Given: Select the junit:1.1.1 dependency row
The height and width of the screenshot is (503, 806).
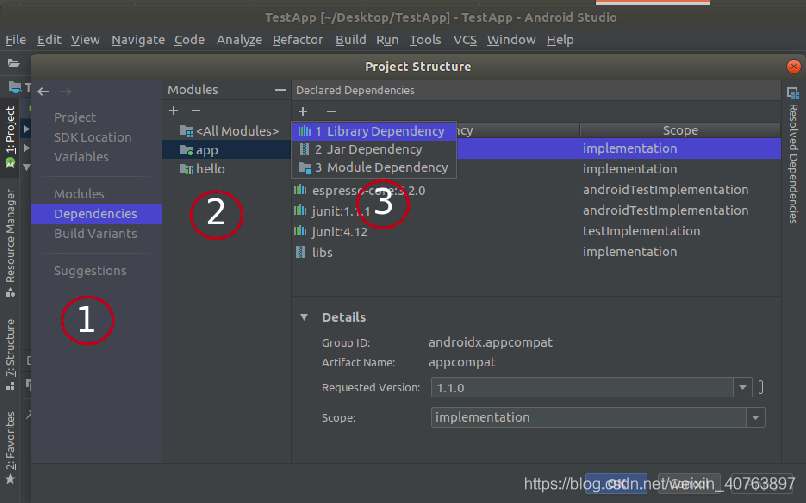Looking at the screenshot, I should 536,211.
